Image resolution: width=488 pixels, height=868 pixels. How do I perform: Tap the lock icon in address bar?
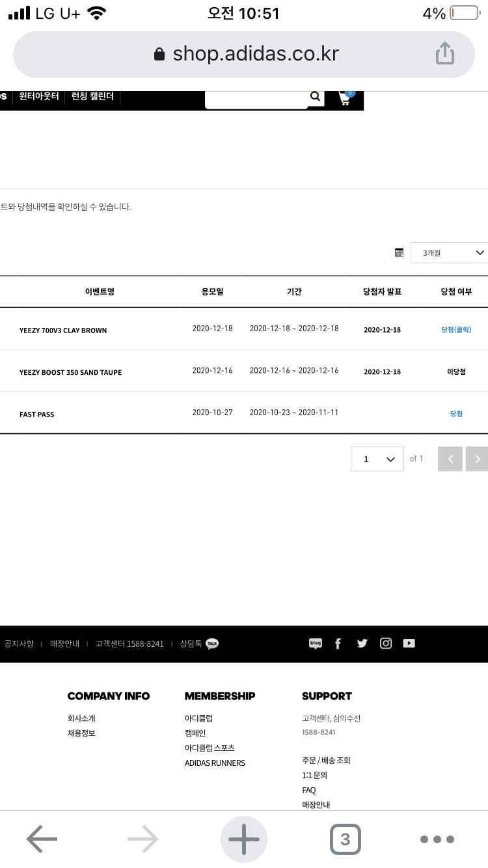(159, 54)
